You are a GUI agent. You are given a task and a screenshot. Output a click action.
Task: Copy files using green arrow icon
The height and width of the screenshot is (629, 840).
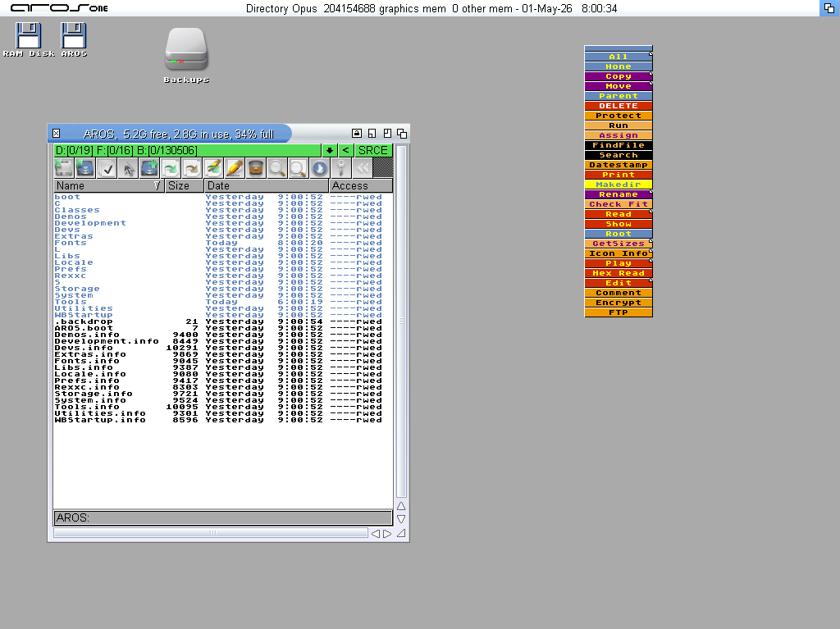(x=171, y=168)
